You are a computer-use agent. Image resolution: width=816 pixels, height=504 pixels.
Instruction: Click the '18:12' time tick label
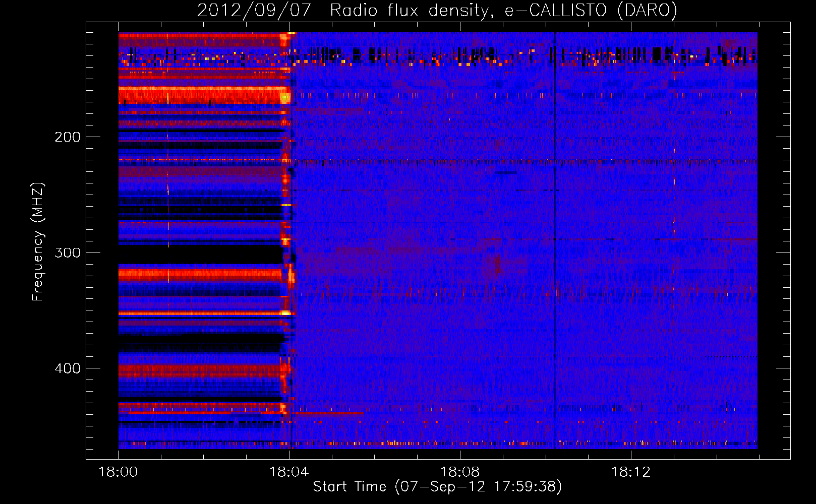coord(631,472)
